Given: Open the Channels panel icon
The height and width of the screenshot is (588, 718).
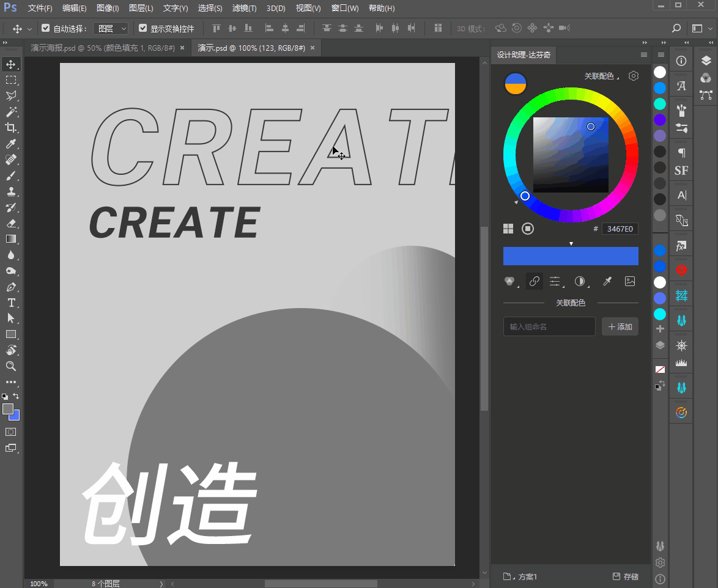Looking at the screenshot, I should (x=706, y=78).
